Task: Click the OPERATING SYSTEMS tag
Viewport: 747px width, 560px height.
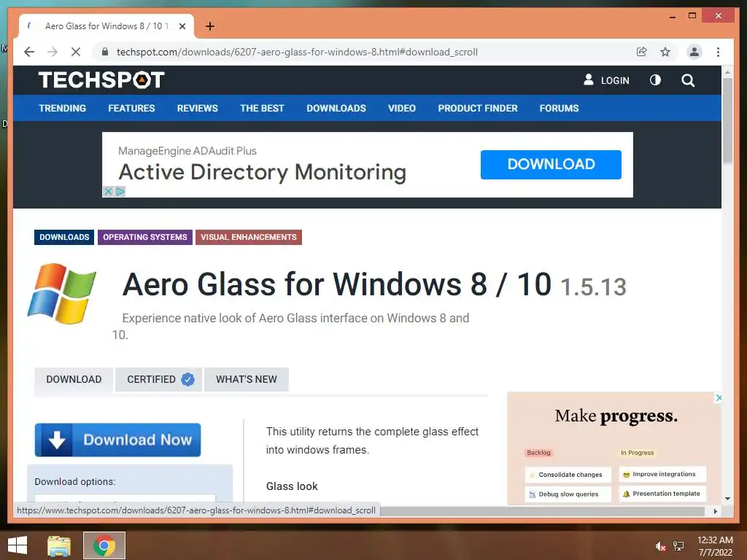Action: tap(145, 237)
